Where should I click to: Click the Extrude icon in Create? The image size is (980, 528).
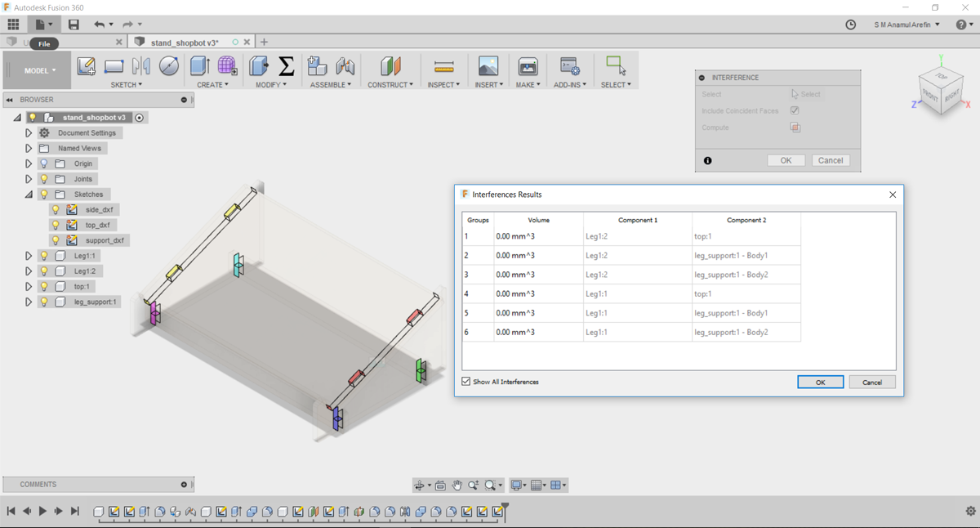click(199, 66)
